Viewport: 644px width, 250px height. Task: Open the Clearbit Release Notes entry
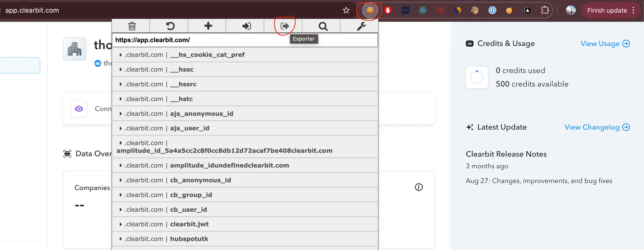pyautogui.click(x=506, y=154)
